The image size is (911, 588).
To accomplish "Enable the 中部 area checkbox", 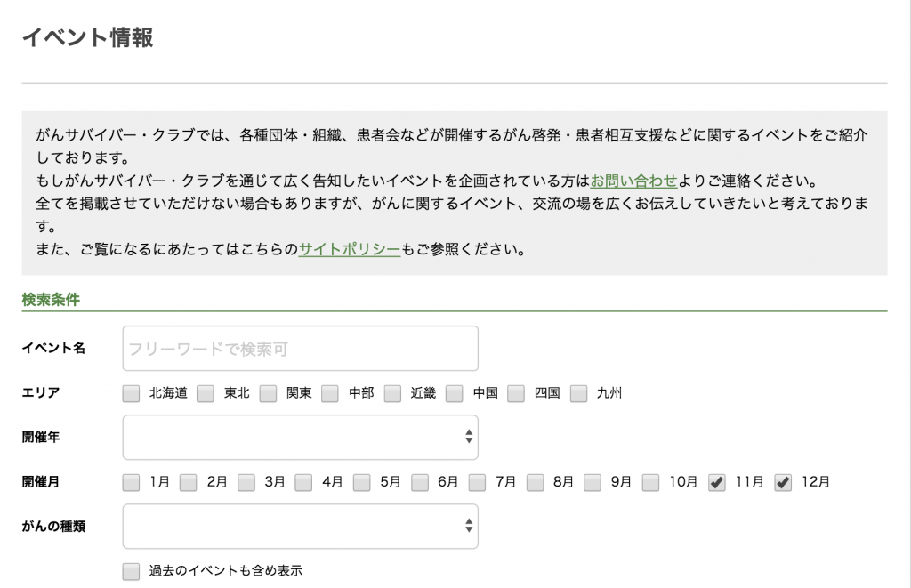I will pos(330,393).
